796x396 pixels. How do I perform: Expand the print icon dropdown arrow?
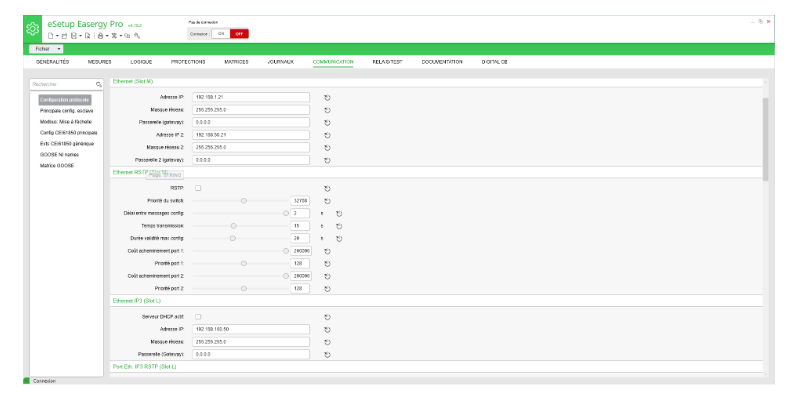pos(107,36)
